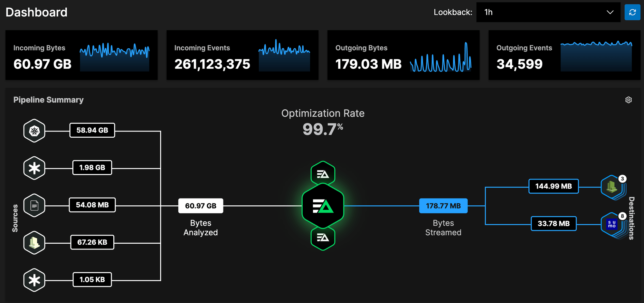Click the bottom small Edge Delta hexagon icon
The width and height of the screenshot is (644, 303).
[x=323, y=238]
